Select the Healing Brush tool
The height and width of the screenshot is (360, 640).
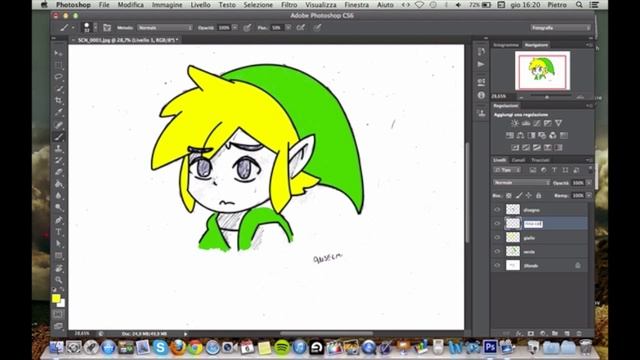(59, 124)
